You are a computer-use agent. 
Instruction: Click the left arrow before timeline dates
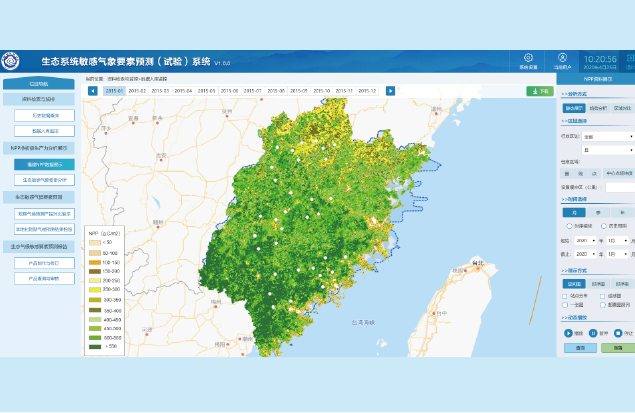(x=93, y=91)
